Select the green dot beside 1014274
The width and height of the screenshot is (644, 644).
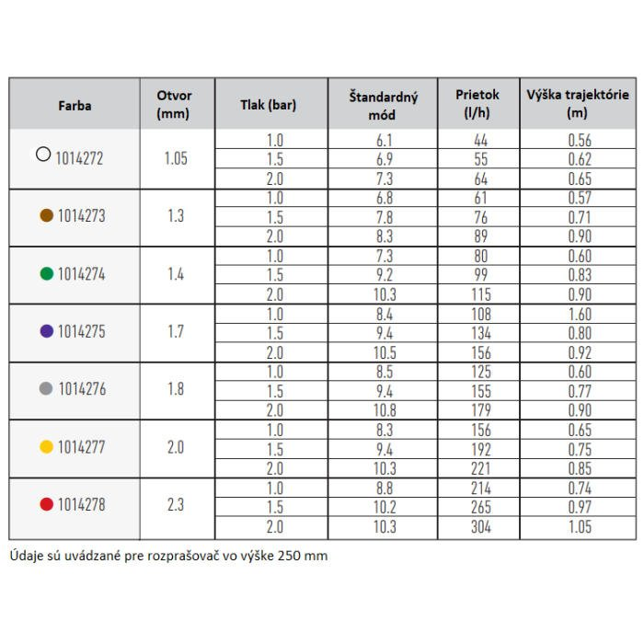click(x=46, y=273)
